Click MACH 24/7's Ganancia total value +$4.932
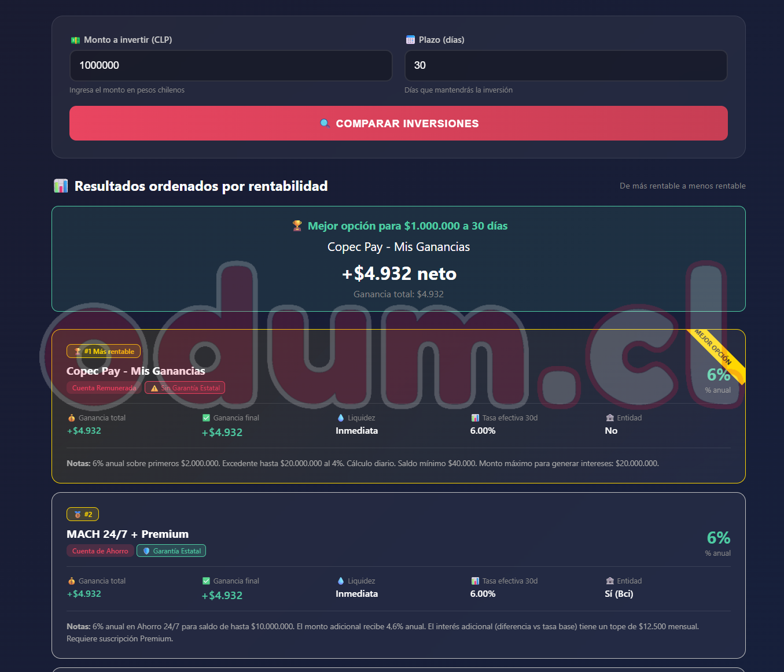The image size is (784, 672). [84, 594]
